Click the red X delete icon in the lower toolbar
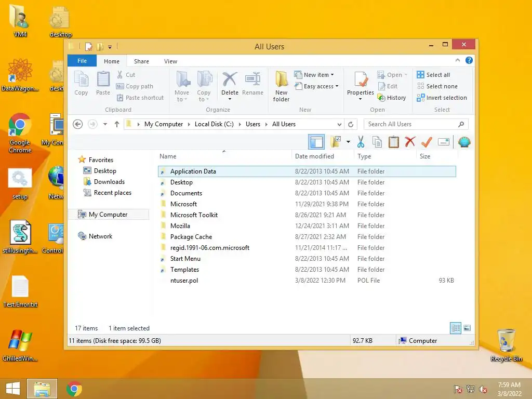Screen dimensions: 532x399 tap(410, 142)
